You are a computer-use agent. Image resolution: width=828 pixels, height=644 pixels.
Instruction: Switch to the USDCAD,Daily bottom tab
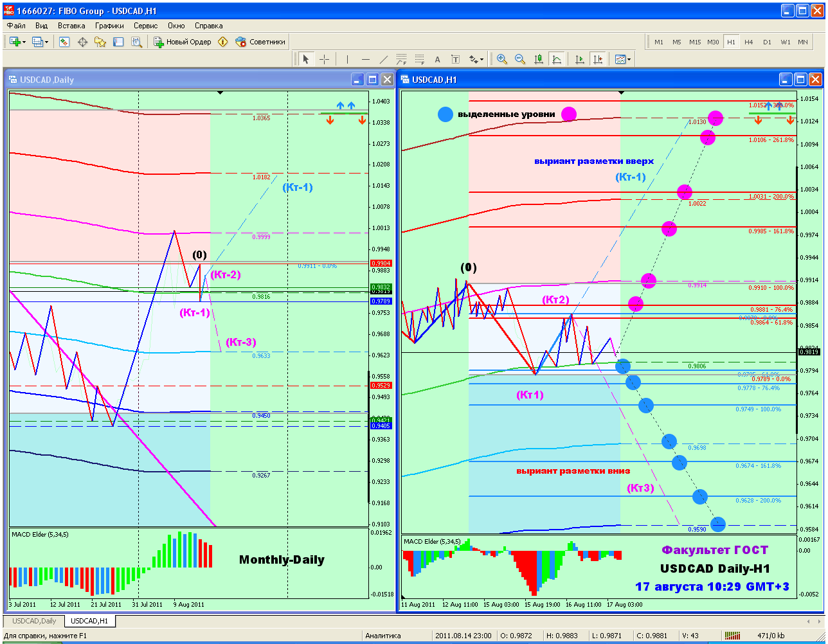click(x=34, y=621)
